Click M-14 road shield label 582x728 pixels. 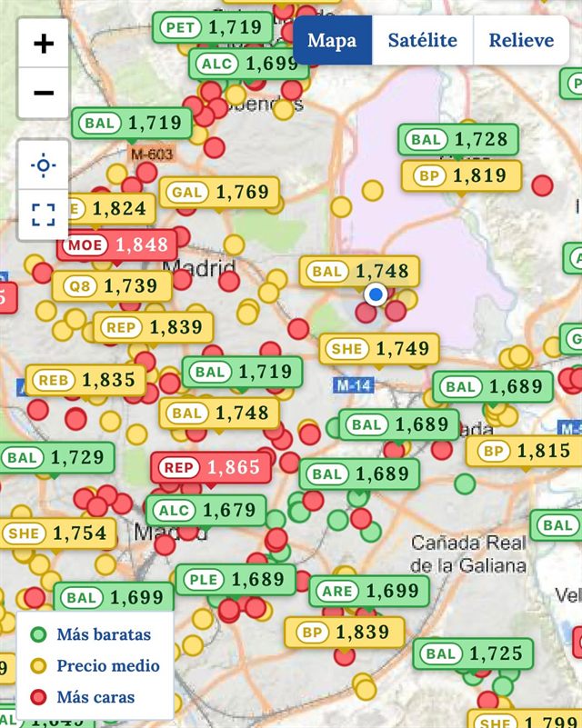354,385
